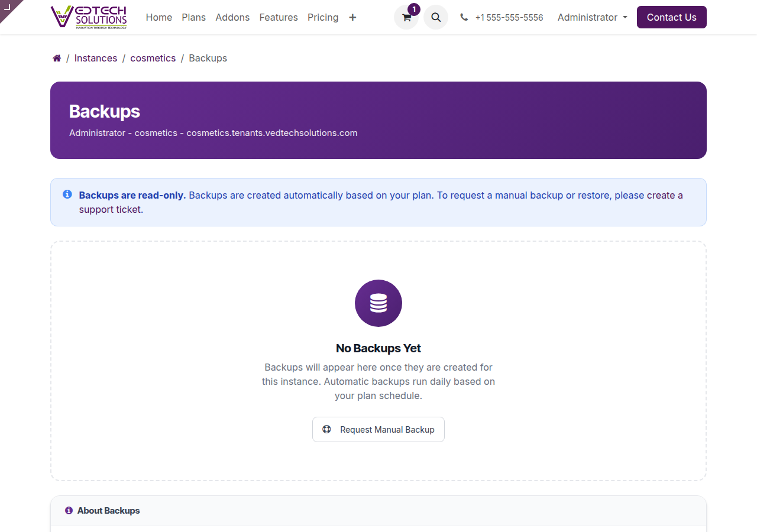Click the info icon in the read-only banner
The image size is (757, 532).
pos(67,194)
